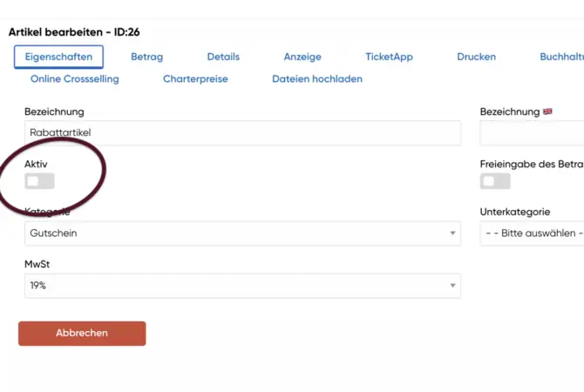
Task: Toggle the Aktiv switch
Action: [40, 181]
